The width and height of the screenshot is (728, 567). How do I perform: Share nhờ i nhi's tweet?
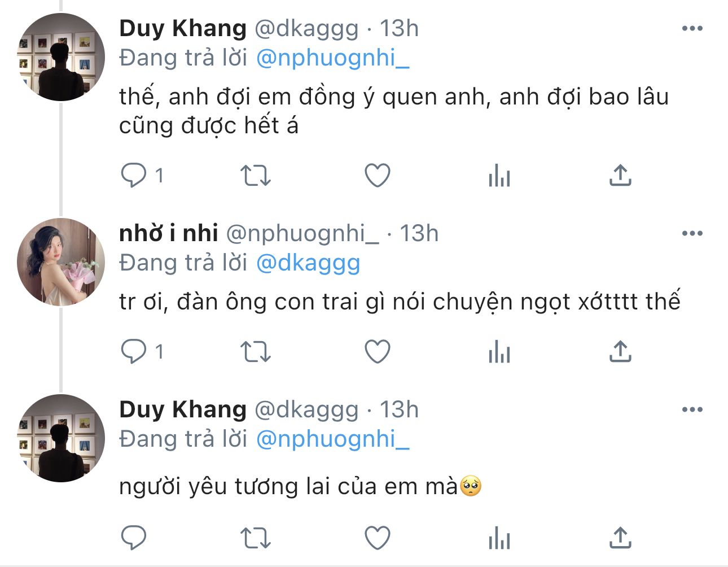pos(620,352)
